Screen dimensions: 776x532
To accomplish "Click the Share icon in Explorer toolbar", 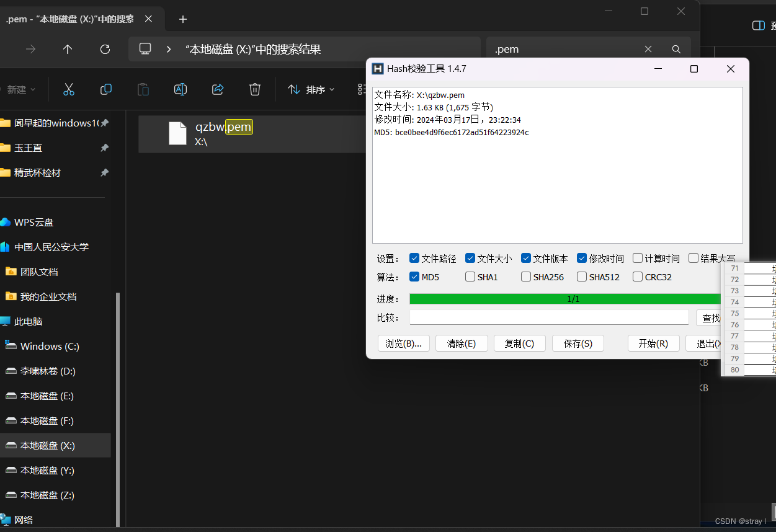I will [x=218, y=90].
